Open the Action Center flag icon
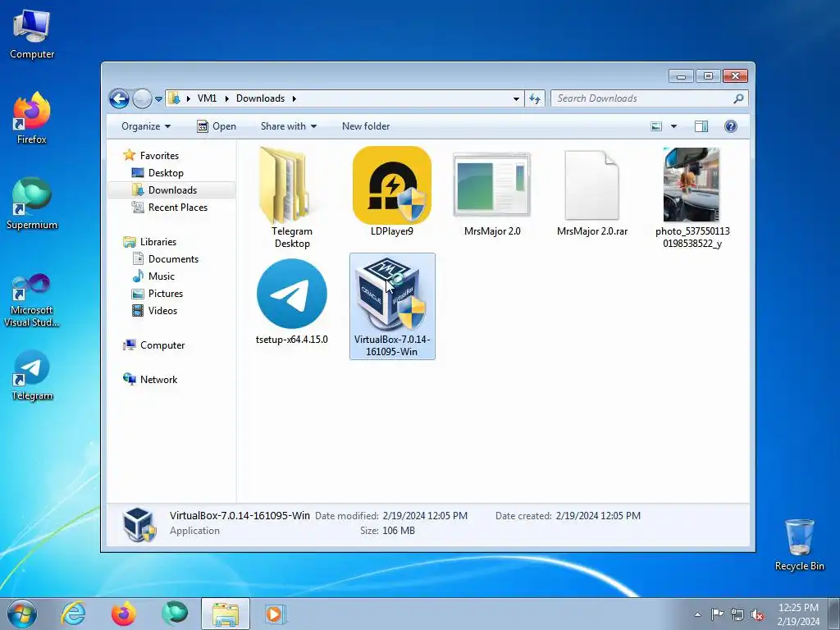Viewport: 840px width, 630px height. click(x=717, y=614)
